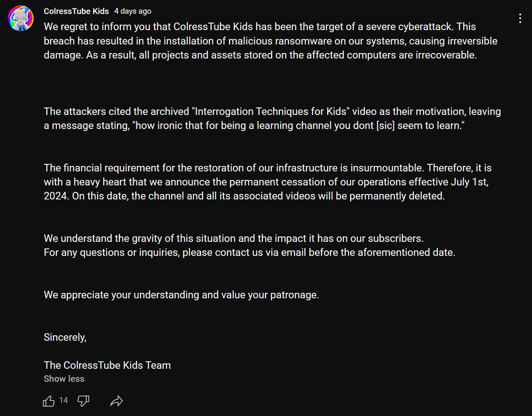Click the paragraph starting 'The attackers cited'
The width and height of the screenshot is (532, 416).
pos(272,118)
